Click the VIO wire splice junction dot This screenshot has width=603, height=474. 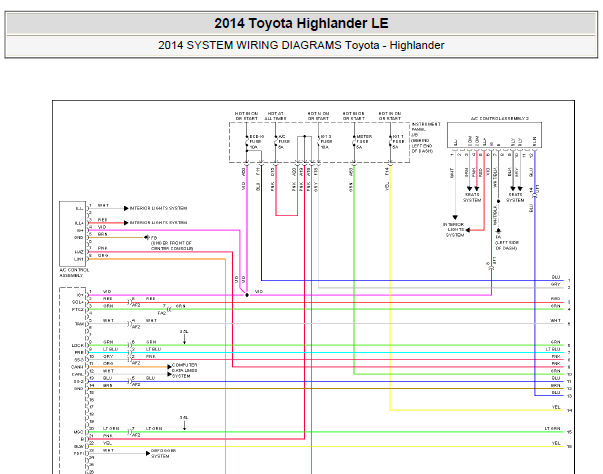point(247,295)
